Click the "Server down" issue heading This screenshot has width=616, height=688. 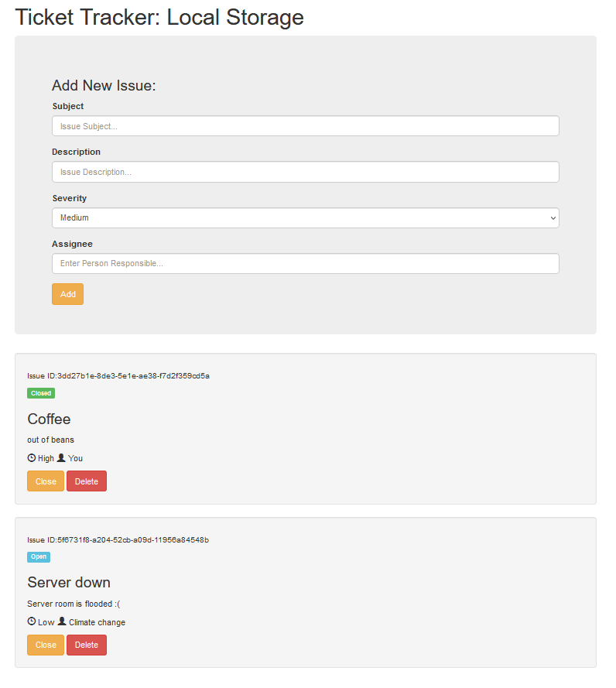69,583
